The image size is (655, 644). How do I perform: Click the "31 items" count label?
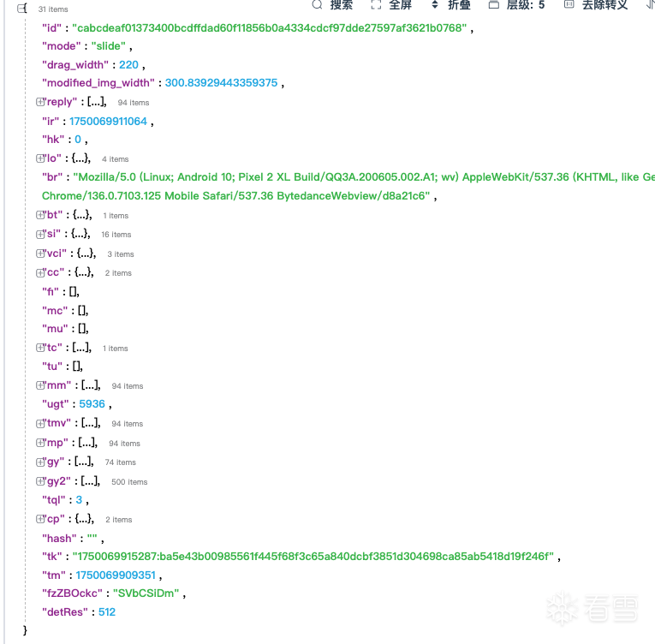tap(53, 9)
